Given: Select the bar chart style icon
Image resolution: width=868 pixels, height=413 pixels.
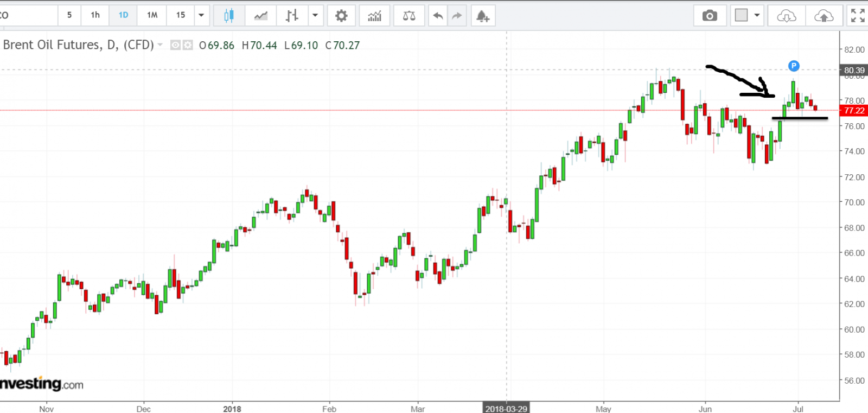Looking at the screenshot, I should pos(292,16).
